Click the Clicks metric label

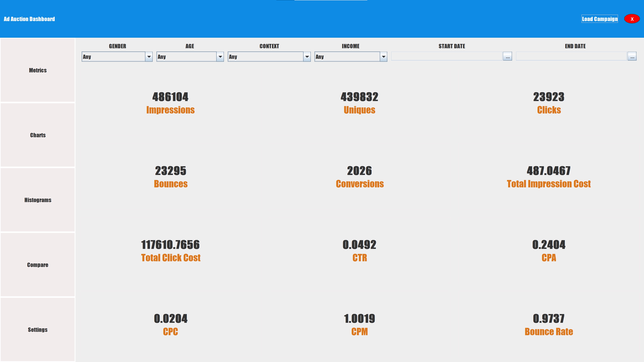(x=549, y=110)
